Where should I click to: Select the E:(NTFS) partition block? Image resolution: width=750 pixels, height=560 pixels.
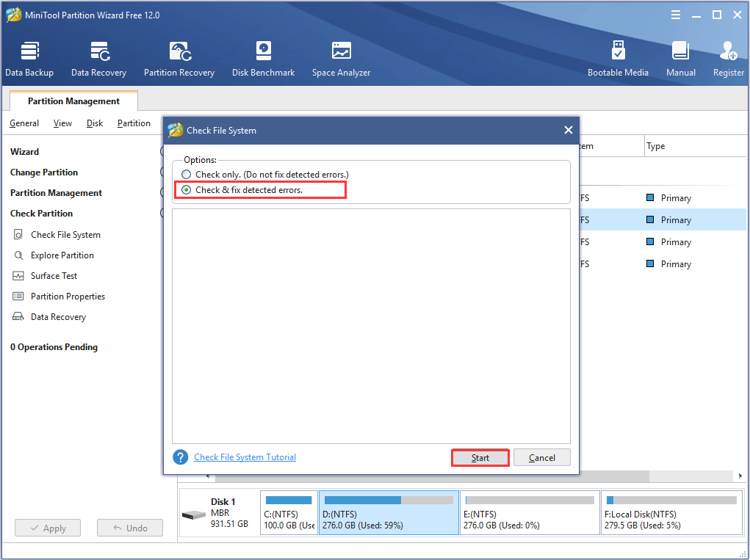point(530,513)
